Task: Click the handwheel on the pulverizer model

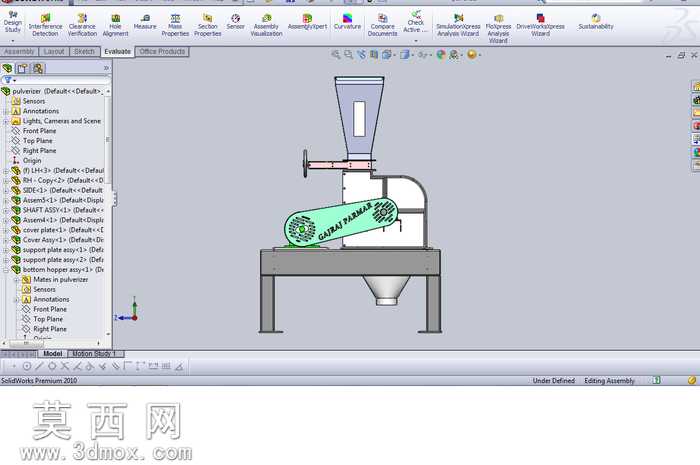Action: (x=305, y=164)
